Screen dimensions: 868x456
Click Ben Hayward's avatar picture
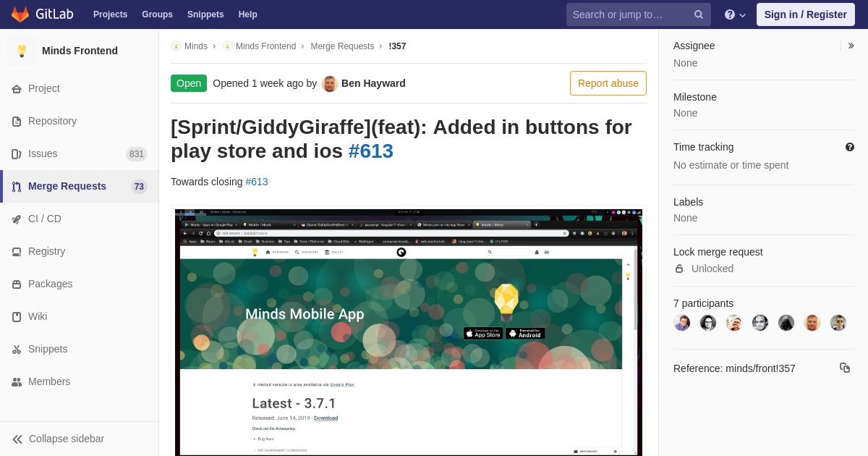tap(330, 83)
